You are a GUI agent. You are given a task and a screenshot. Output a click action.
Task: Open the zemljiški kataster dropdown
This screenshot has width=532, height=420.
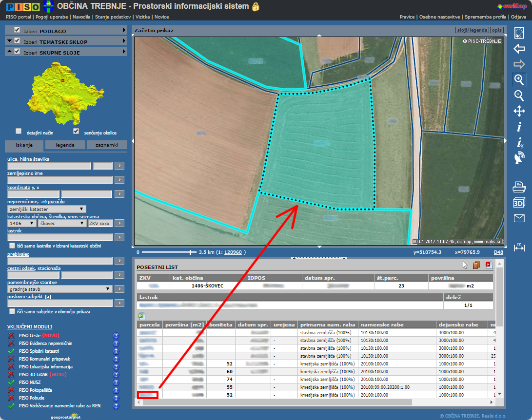click(x=47, y=209)
